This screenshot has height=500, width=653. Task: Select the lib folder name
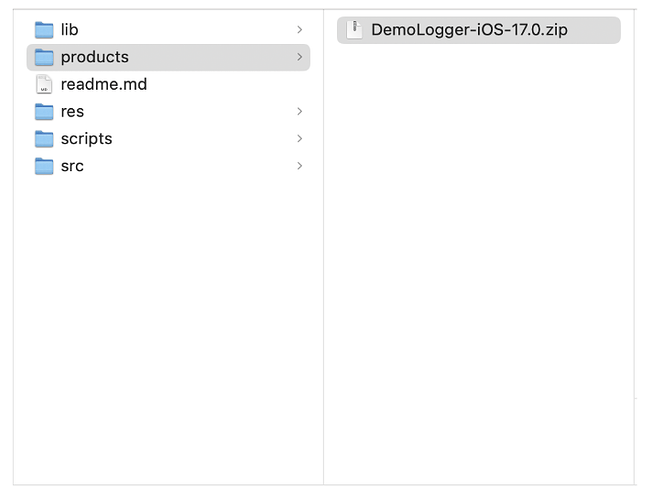[70, 30]
